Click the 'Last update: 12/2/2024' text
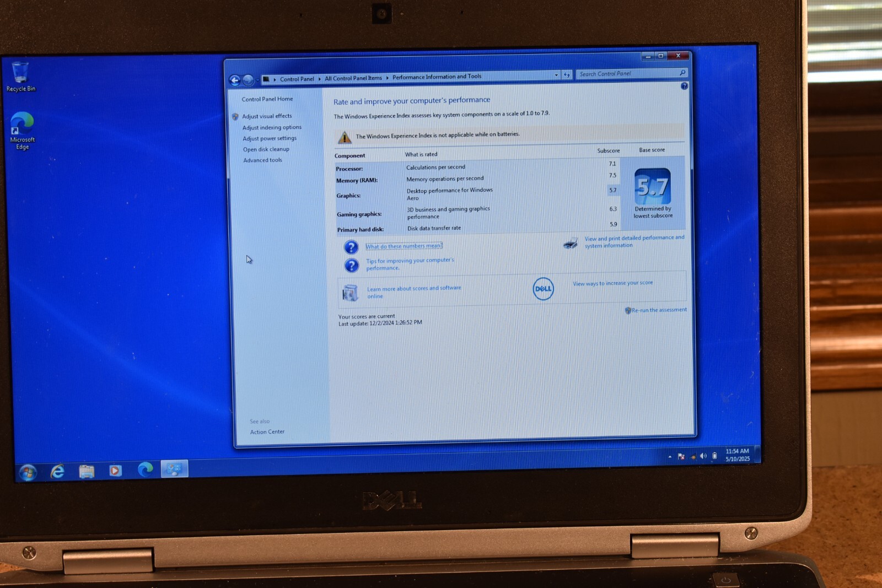The height and width of the screenshot is (588, 882). 380,323
